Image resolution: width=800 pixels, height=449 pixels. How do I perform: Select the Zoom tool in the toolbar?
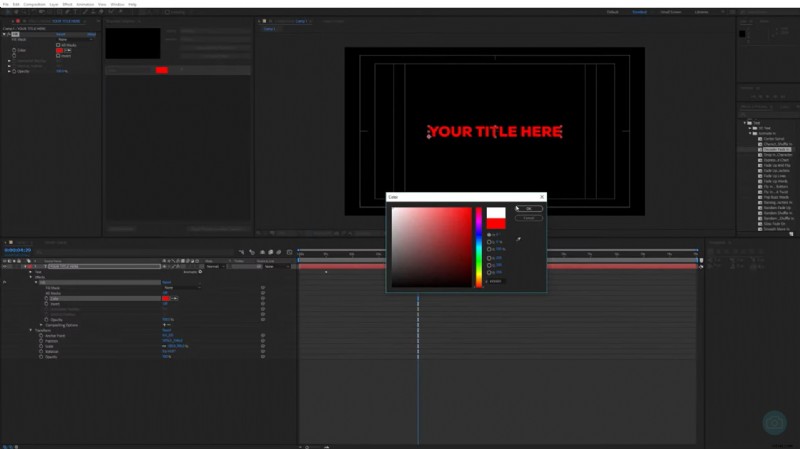tap(24, 12)
